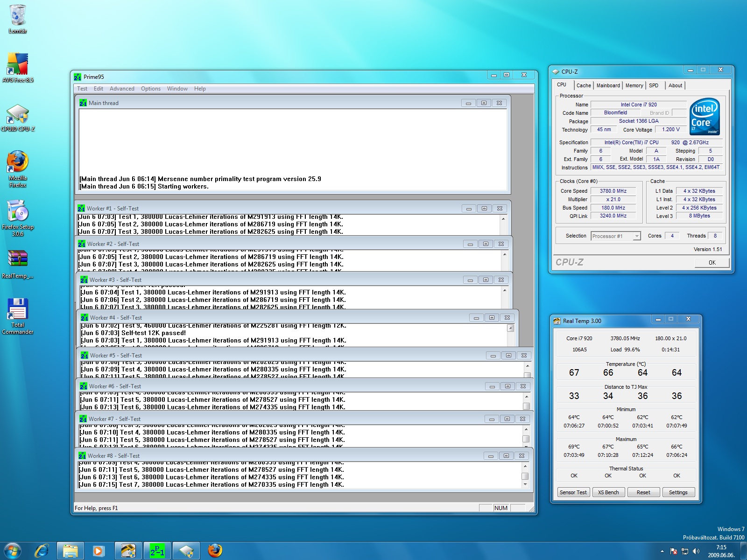This screenshot has height=560, width=747.
Task: Click scrollbar up arrow in Worker #1
Action: click(x=503, y=218)
